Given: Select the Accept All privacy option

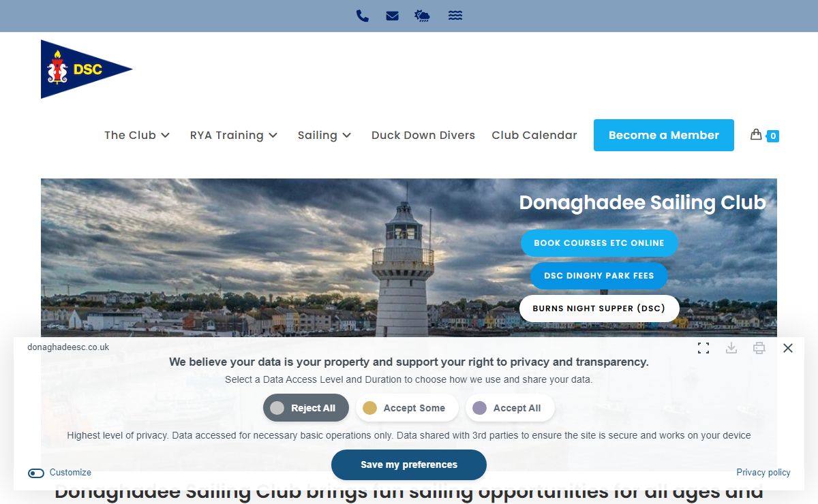Looking at the screenshot, I should tap(510, 408).
